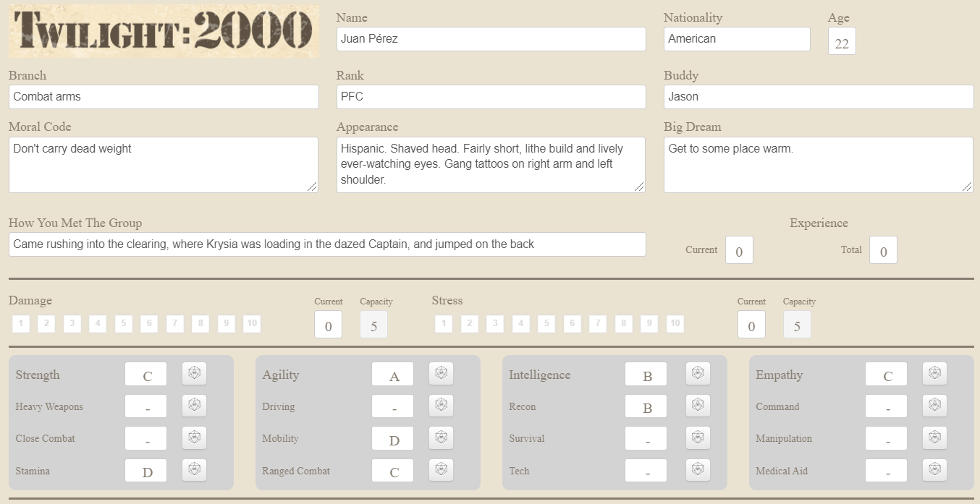Click the Current experience value box
This screenshot has width=980, height=504.
[739, 249]
